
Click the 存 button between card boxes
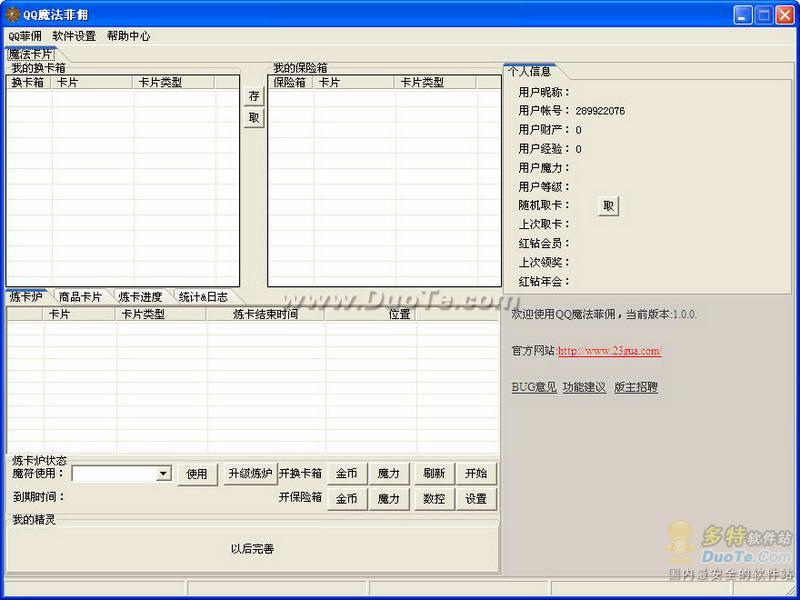[x=254, y=96]
